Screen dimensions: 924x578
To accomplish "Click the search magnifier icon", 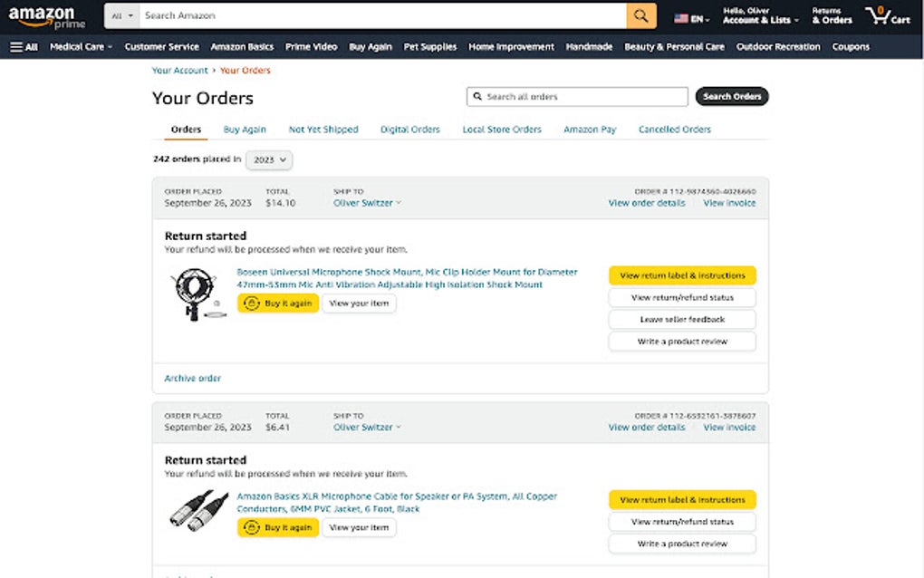I will 640,16.
